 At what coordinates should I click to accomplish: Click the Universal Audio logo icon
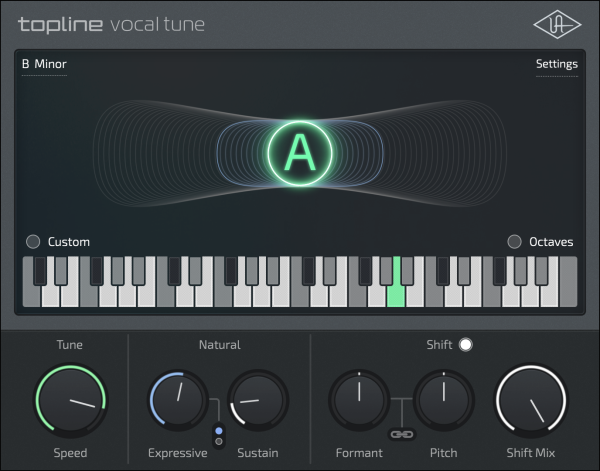coord(557,24)
